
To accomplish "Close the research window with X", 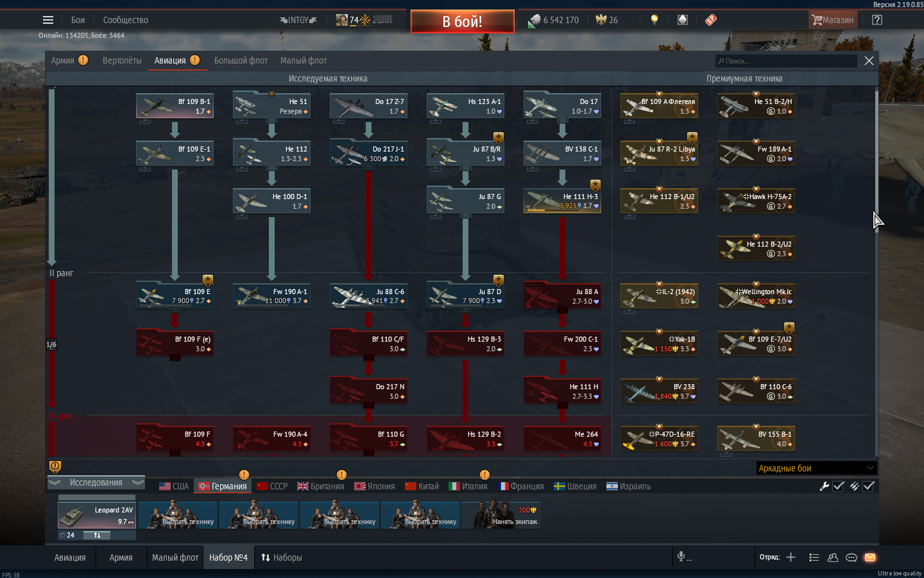I will [869, 60].
